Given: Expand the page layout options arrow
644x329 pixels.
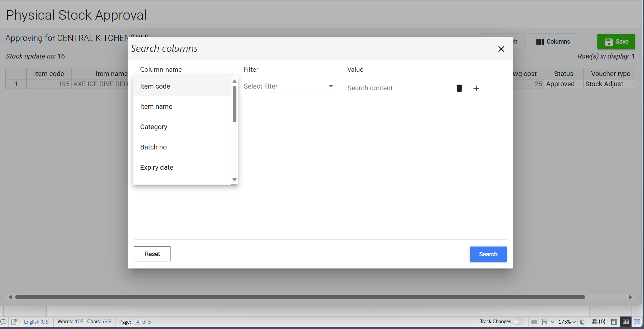Looking at the screenshot, I should pyautogui.click(x=552, y=322).
